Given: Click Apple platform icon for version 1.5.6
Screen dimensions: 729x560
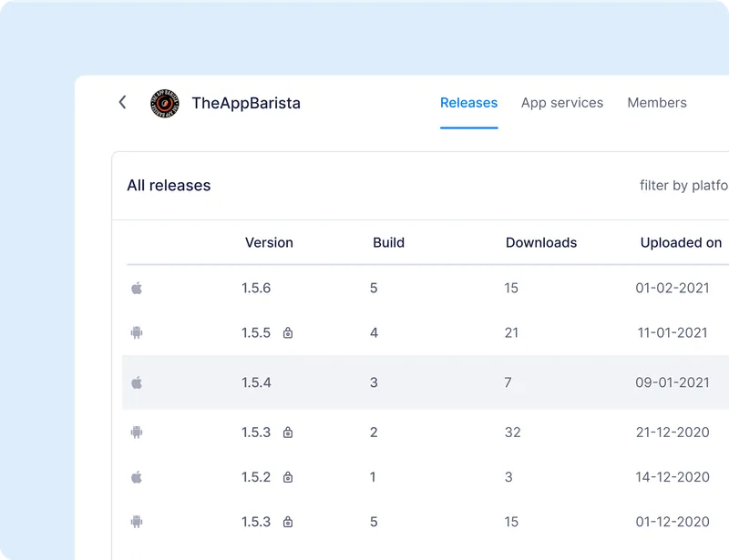Looking at the screenshot, I should (137, 288).
